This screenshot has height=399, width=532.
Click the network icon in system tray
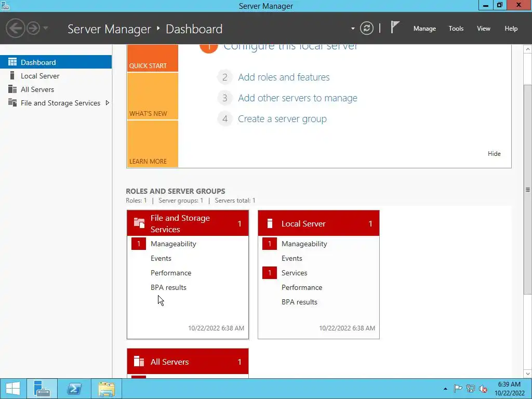(471, 389)
